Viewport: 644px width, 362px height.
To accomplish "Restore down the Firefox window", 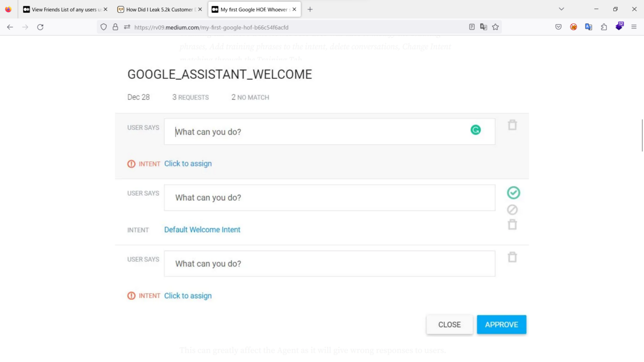I will (x=616, y=9).
